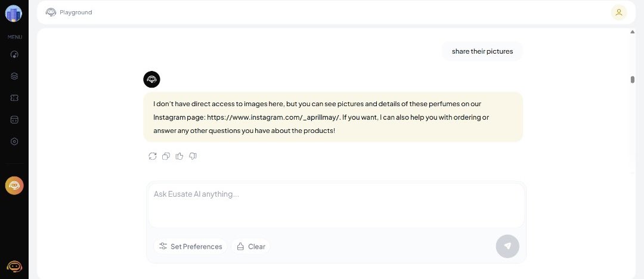This screenshot has width=644, height=279.
Task: Click the MENU label in sidebar
Action: click(x=15, y=37)
